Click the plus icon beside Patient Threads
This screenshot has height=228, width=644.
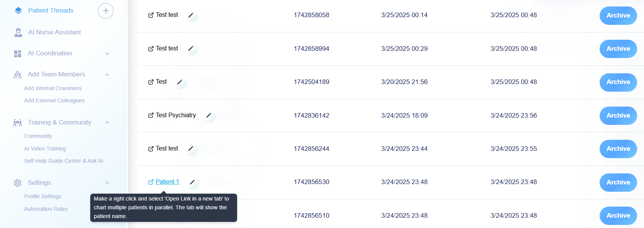point(106,11)
